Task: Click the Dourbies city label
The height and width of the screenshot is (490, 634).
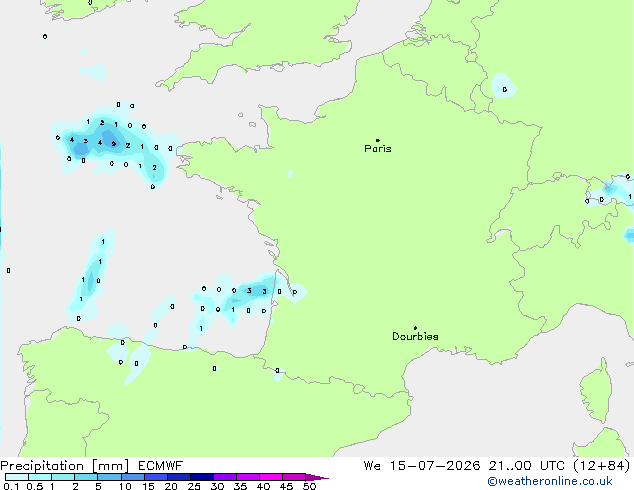Action: (x=415, y=336)
